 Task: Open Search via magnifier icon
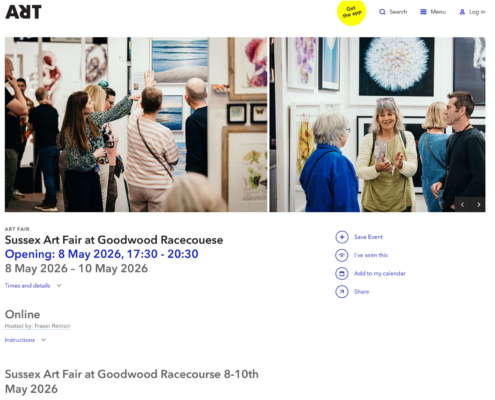[x=382, y=12]
